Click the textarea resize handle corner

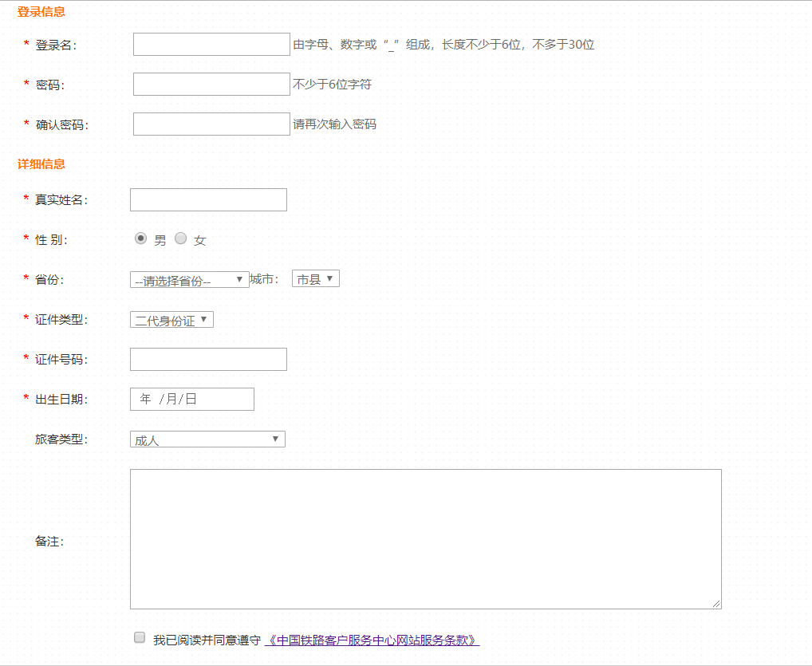click(716, 604)
